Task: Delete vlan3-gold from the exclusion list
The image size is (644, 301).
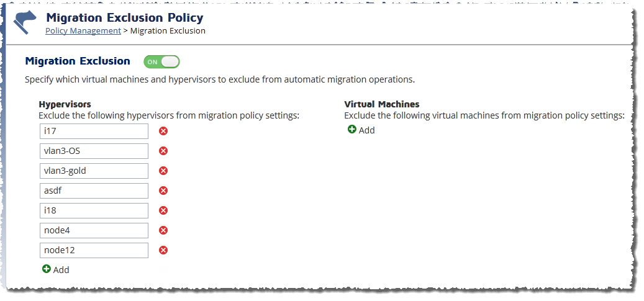Action: (163, 171)
